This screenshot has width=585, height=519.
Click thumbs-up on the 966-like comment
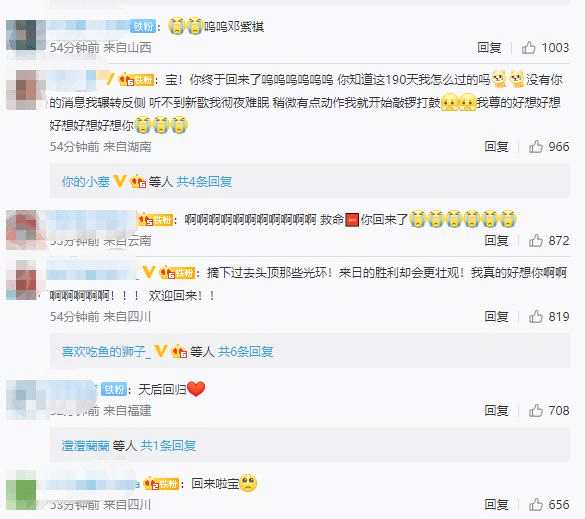point(536,146)
